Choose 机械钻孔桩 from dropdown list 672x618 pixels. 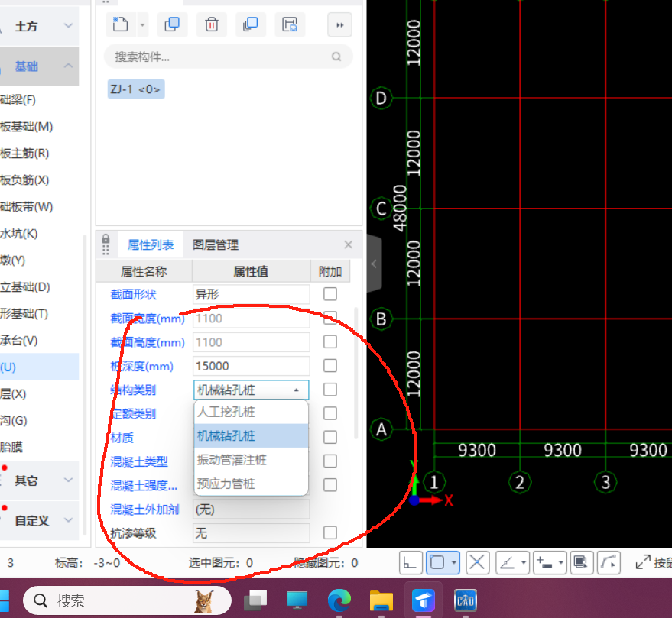click(252, 435)
